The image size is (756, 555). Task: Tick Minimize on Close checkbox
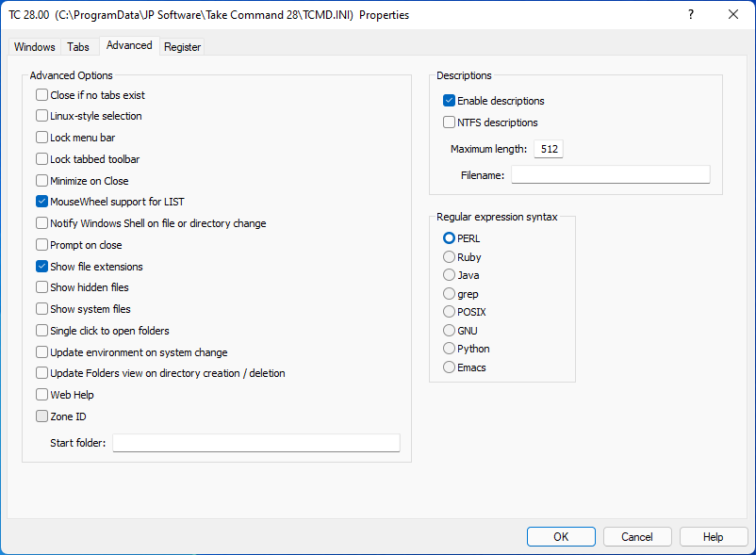pyautogui.click(x=41, y=181)
